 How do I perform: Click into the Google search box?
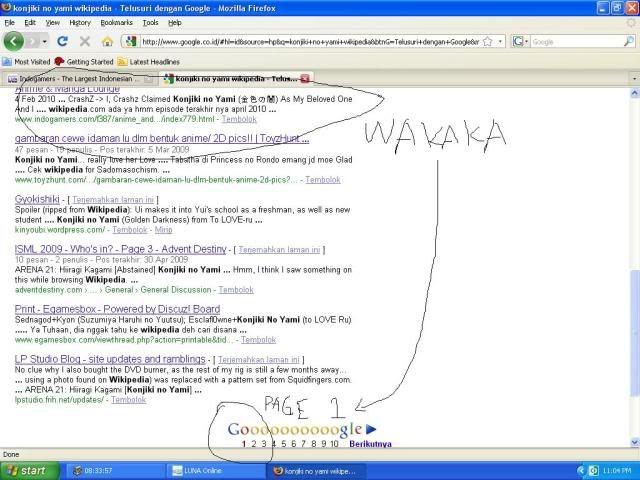click(x=573, y=42)
